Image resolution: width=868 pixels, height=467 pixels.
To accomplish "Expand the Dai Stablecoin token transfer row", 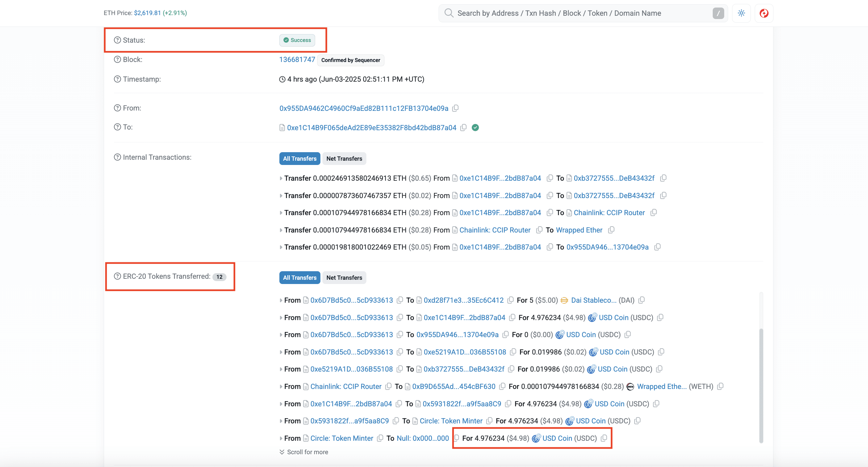I will point(281,300).
